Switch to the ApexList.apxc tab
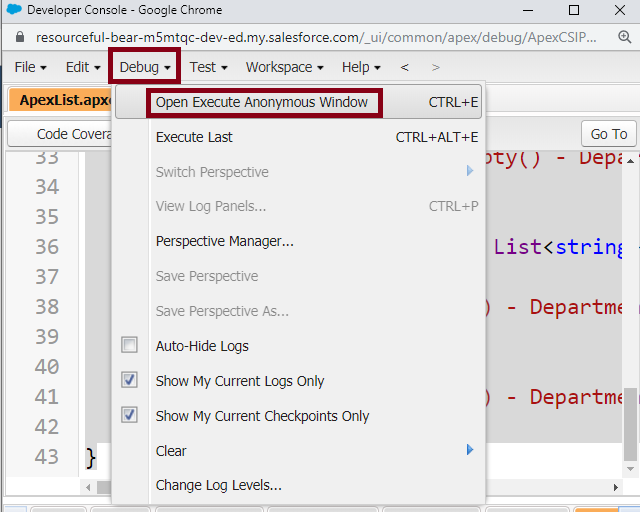 click(x=60, y=100)
